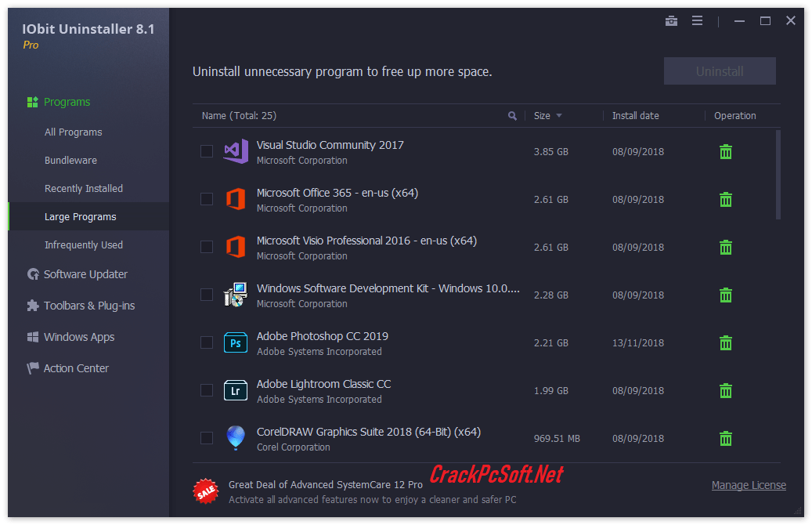812x525 pixels.
Task: Click the Size column sort arrow
Action: tap(559, 115)
